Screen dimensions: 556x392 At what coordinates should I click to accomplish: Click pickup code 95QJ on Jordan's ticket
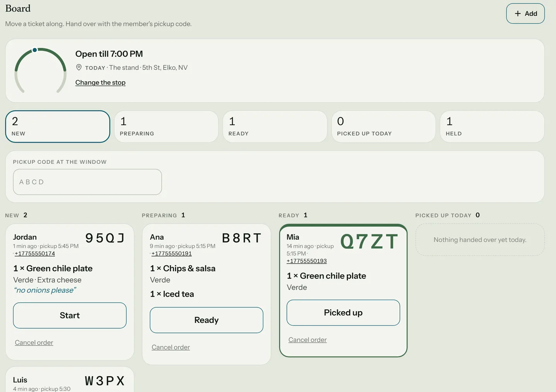[105, 238]
